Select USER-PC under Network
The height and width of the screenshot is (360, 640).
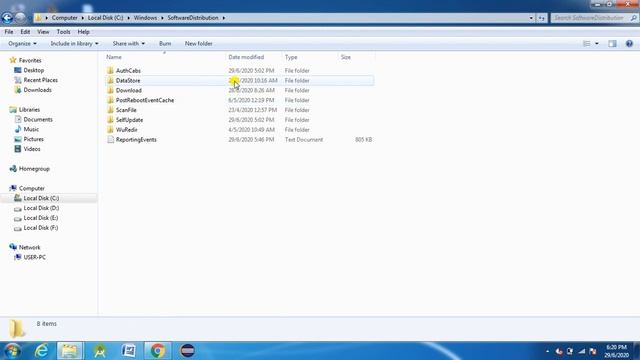35,257
